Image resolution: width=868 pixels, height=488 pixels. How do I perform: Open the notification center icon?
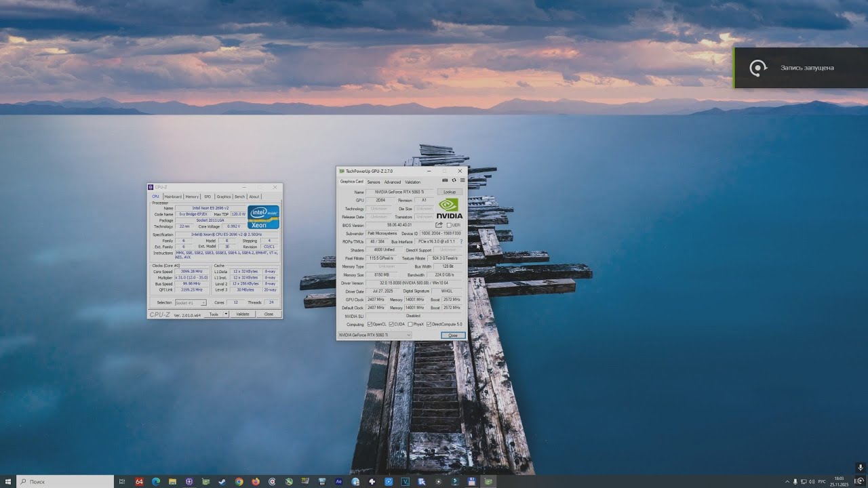[x=860, y=481]
